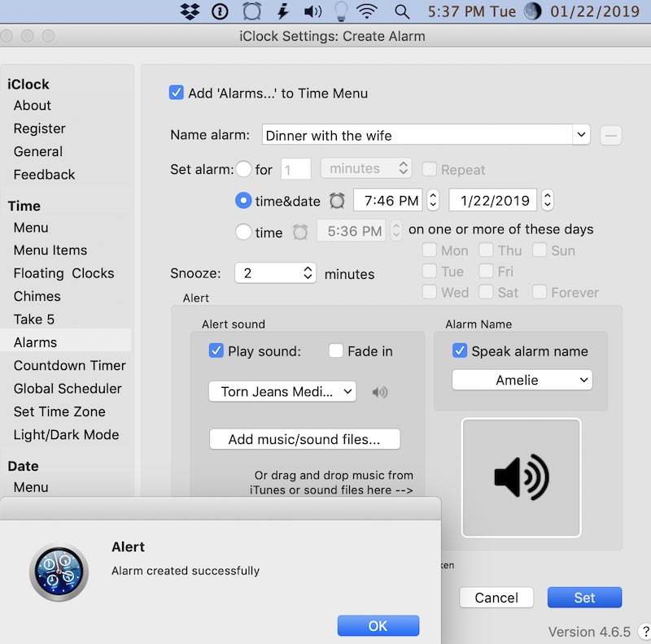The width and height of the screenshot is (651, 644).
Task: Adjust the 7:46 PM time stepper
Action: tap(433, 200)
